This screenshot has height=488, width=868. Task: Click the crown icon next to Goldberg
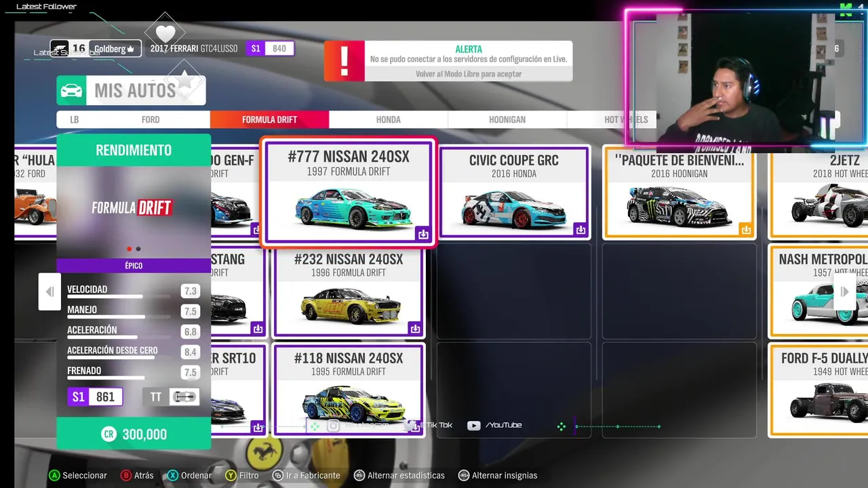(x=131, y=49)
